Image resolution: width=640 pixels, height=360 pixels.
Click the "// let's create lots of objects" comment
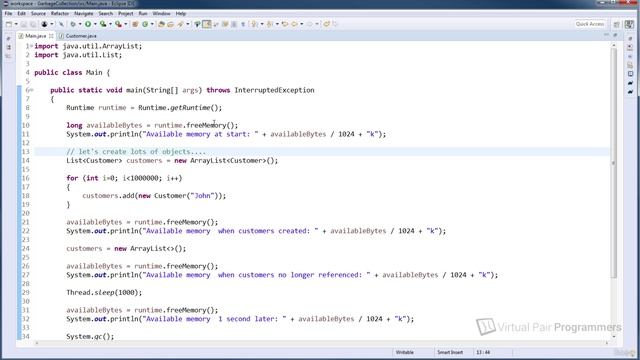point(136,151)
